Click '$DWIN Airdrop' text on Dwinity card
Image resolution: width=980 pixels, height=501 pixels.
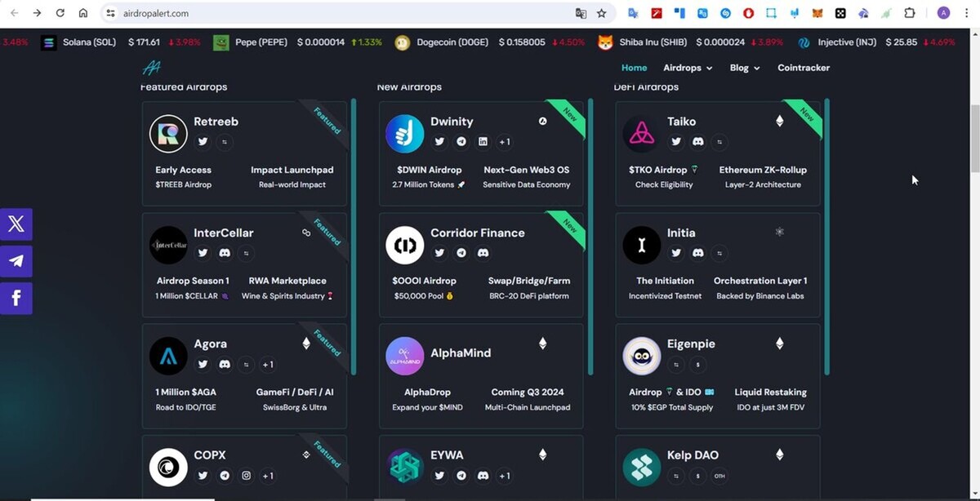pos(430,170)
